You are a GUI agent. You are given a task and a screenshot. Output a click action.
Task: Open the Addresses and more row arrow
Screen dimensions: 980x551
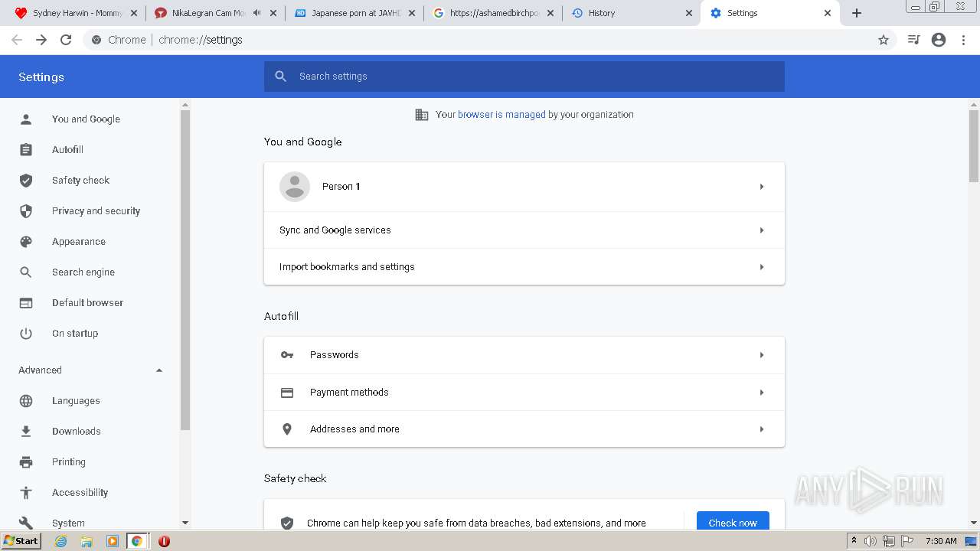coord(762,429)
